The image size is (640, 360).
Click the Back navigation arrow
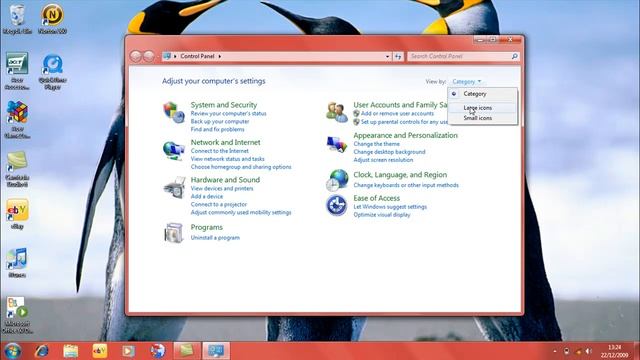pos(136,56)
